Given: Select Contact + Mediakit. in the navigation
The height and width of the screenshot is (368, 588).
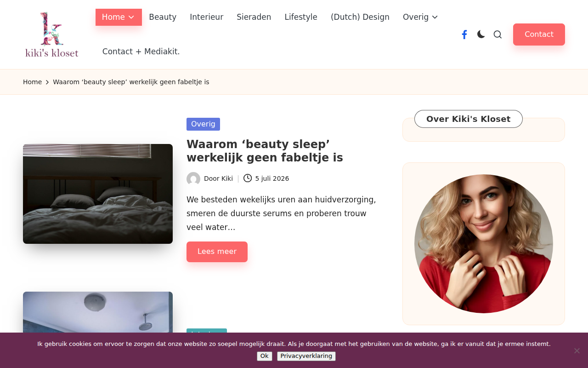Looking at the screenshot, I should (x=141, y=52).
